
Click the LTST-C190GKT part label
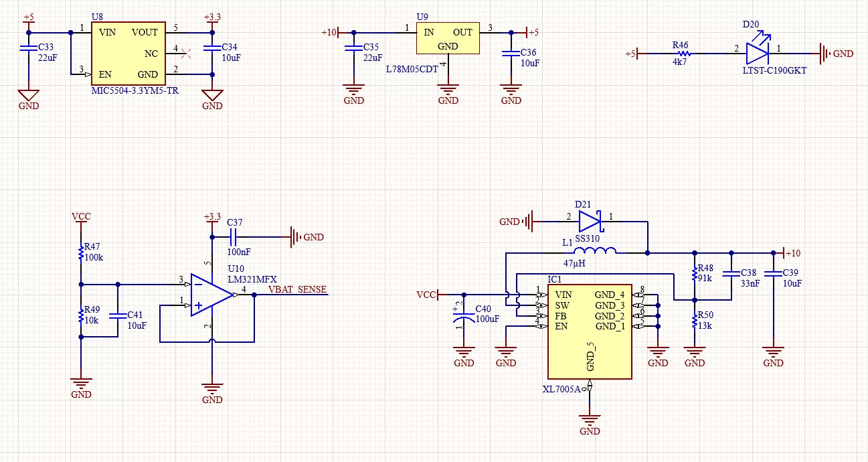(x=774, y=70)
